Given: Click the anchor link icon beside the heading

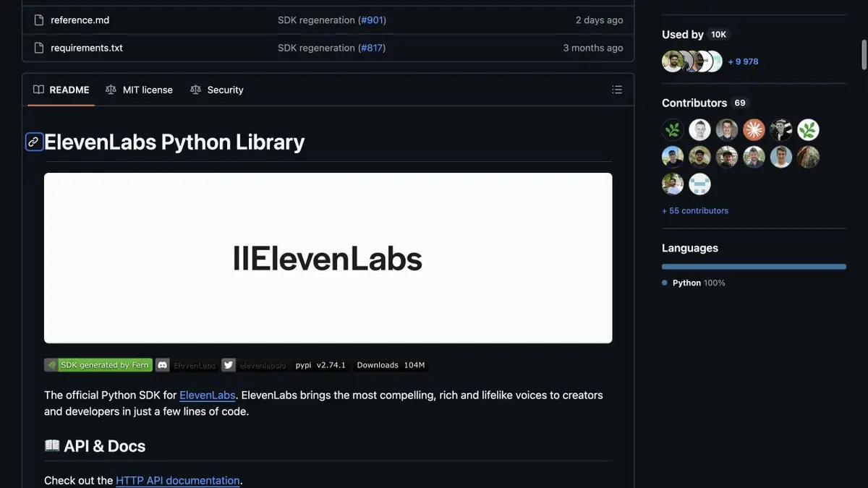Looking at the screenshot, I should click(x=34, y=142).
